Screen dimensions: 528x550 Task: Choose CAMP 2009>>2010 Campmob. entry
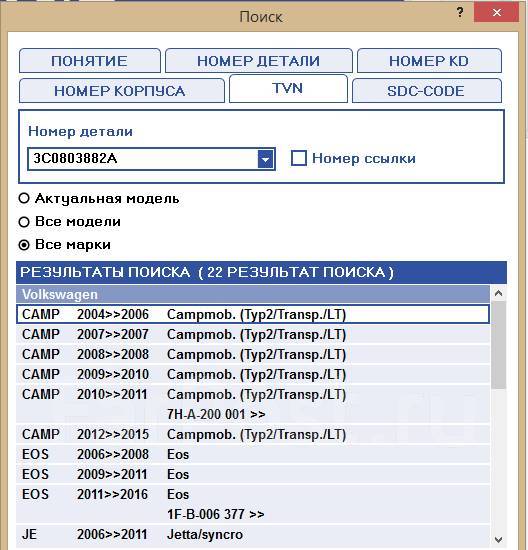[253, 374]
